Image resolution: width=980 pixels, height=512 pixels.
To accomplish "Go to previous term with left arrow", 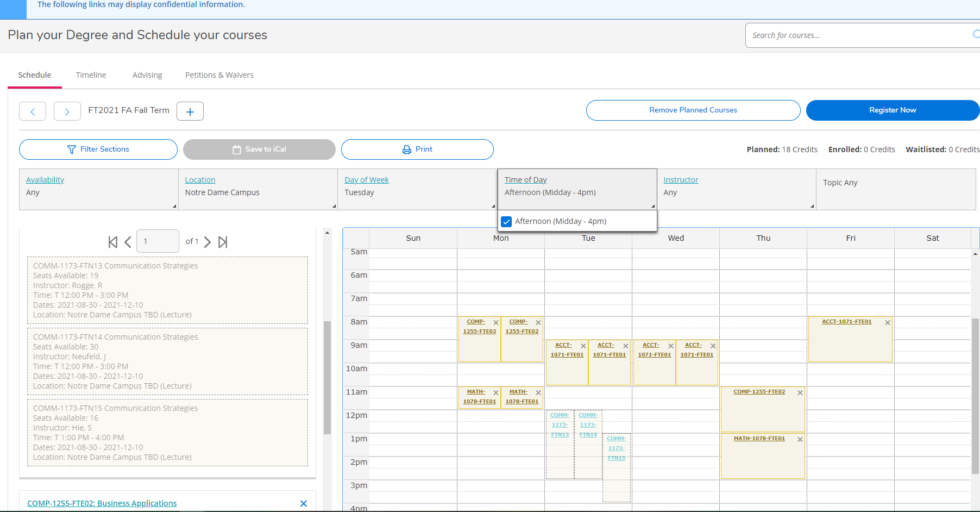I will pos(33,111).
